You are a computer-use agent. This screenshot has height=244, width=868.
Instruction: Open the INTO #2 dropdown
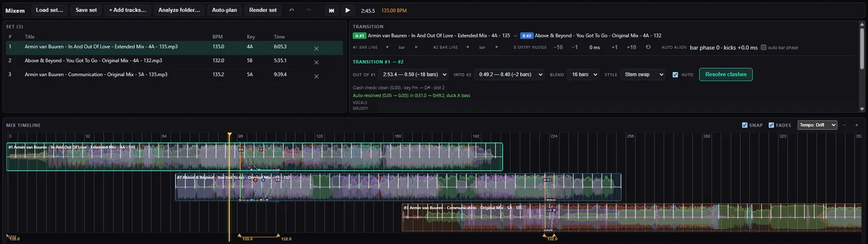pyautogui.click(x=510, y=74)
